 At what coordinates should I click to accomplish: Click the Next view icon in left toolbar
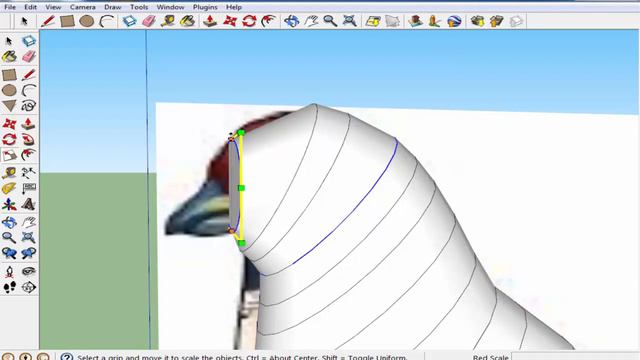(29, 253)
